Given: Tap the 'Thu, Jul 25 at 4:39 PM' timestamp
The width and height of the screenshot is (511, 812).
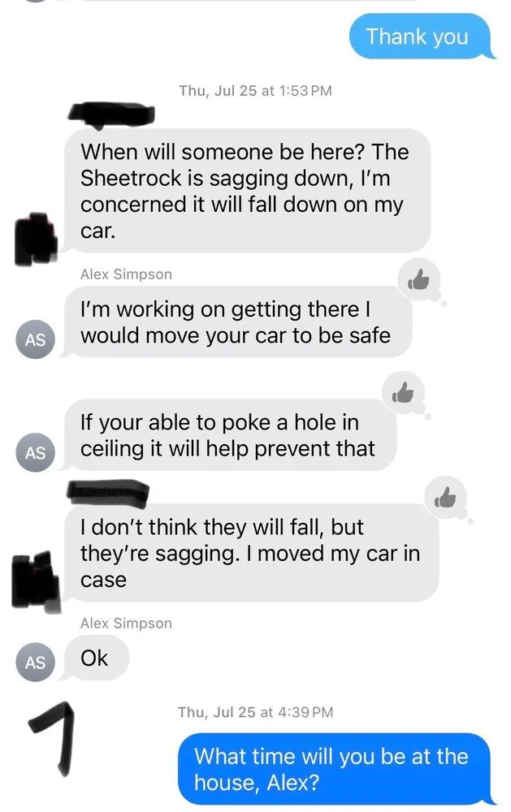Looking at the screenshot, I should coord(255,712).
